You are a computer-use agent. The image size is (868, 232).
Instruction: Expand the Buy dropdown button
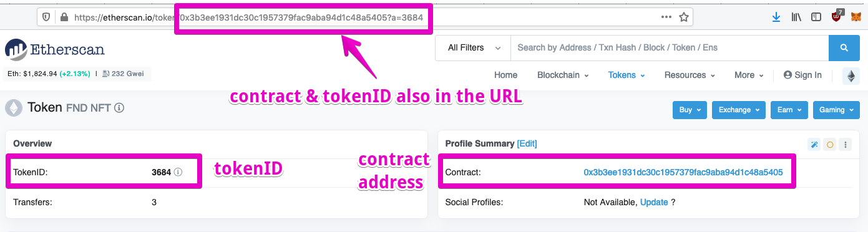click(690, 110)
